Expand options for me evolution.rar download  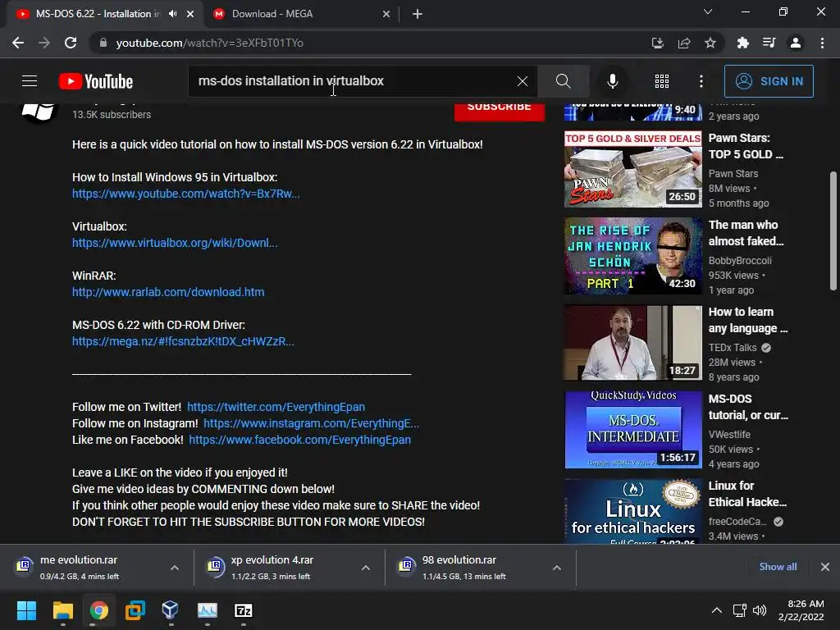click(175, 568)
